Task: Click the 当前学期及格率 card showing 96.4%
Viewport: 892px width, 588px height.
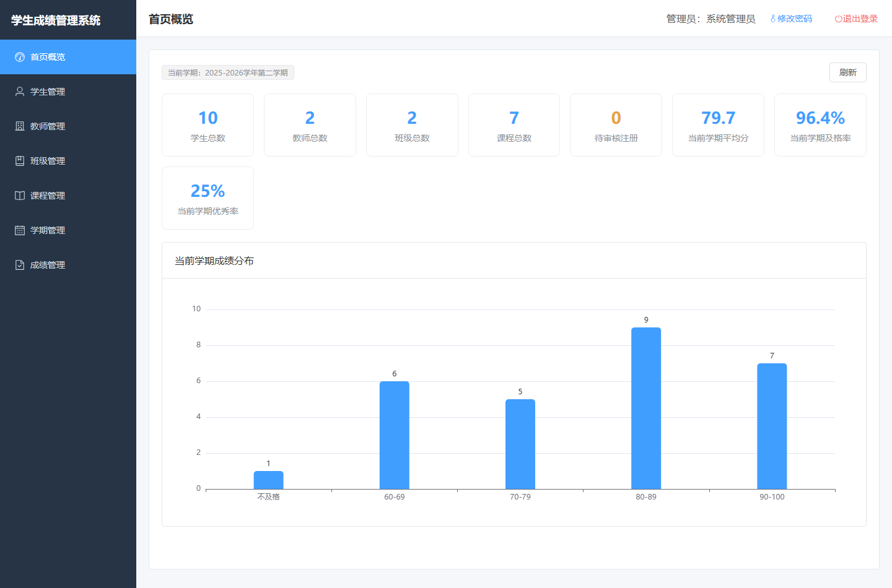Action: [820, 125]
